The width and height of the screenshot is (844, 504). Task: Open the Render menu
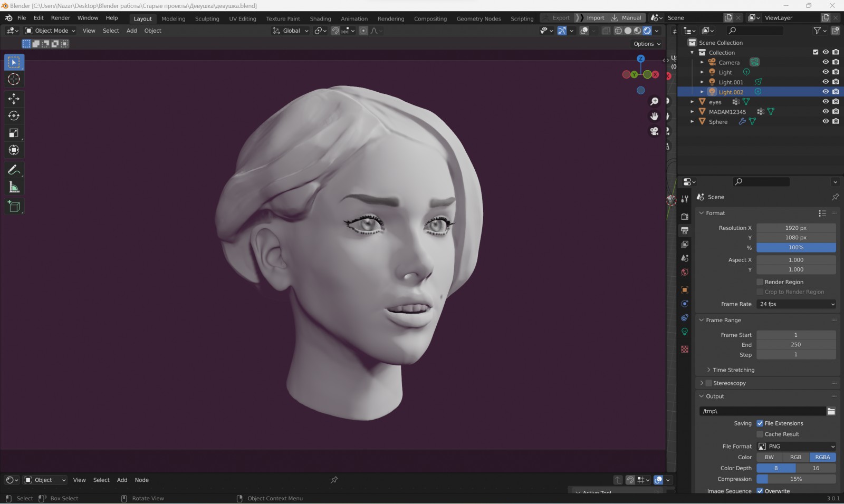coord(60,18)
